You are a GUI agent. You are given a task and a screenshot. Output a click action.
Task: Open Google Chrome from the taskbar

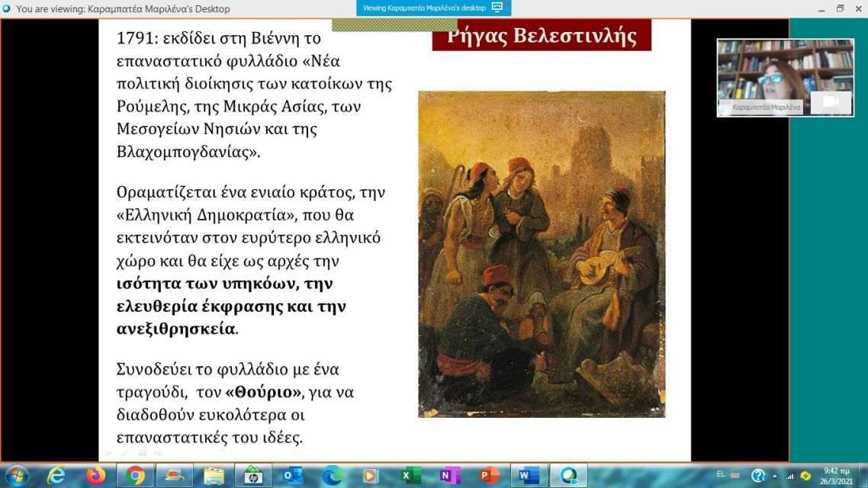coord(134,476)
